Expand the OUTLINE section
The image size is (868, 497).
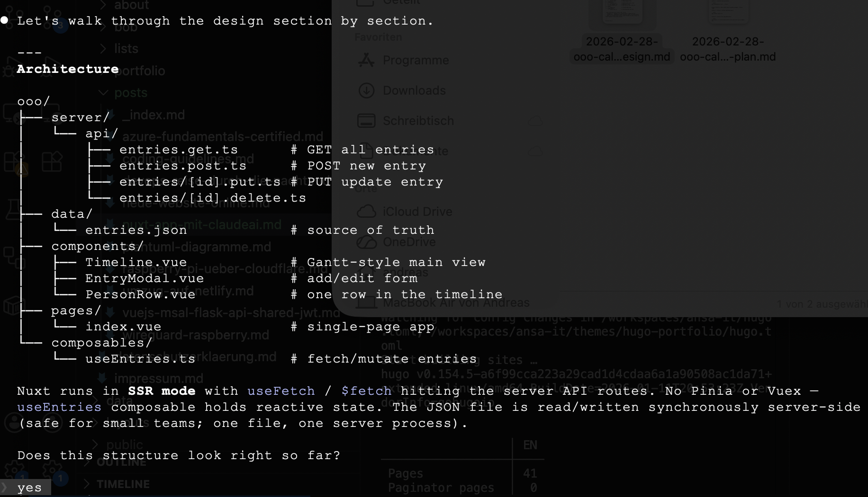point(121,462)
